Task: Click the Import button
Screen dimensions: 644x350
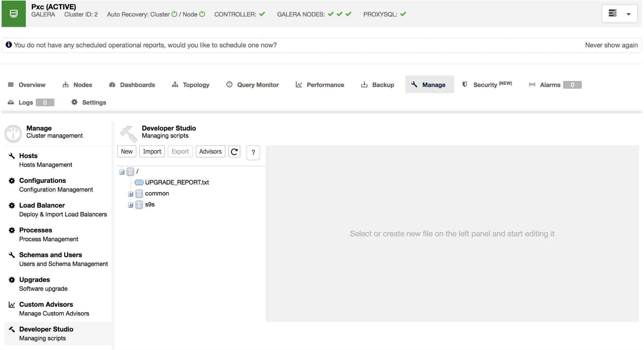Action: (x=152, y=152)
